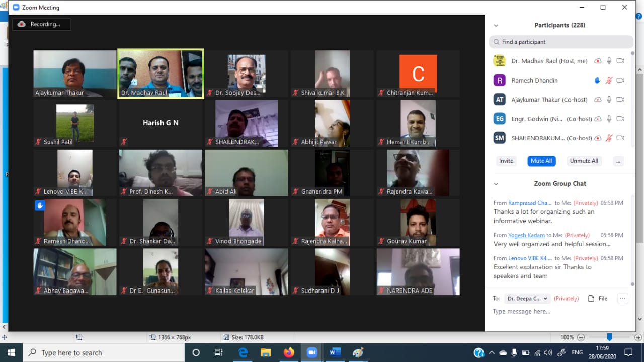Click Ajaykumar Thakur's camera icon in list
644x362 pixels.
pyautogui.click(x=620, y=100)
